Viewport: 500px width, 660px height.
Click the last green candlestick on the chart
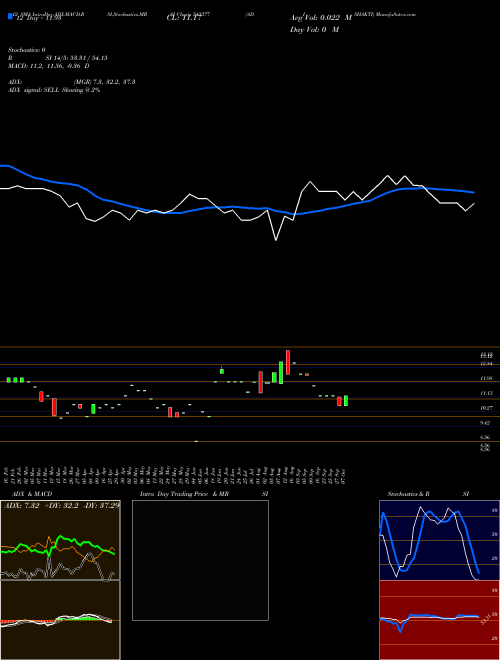[x=346, y=401]
